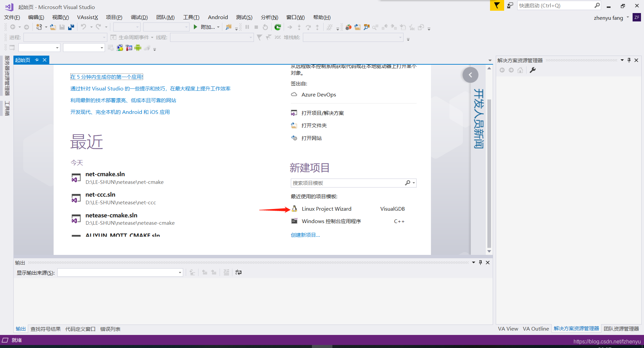Image resolution: width=644 pixels, height=348 pixels.
Task: Click the VAssist find symbol icon
Action: (x=367, y=27)
